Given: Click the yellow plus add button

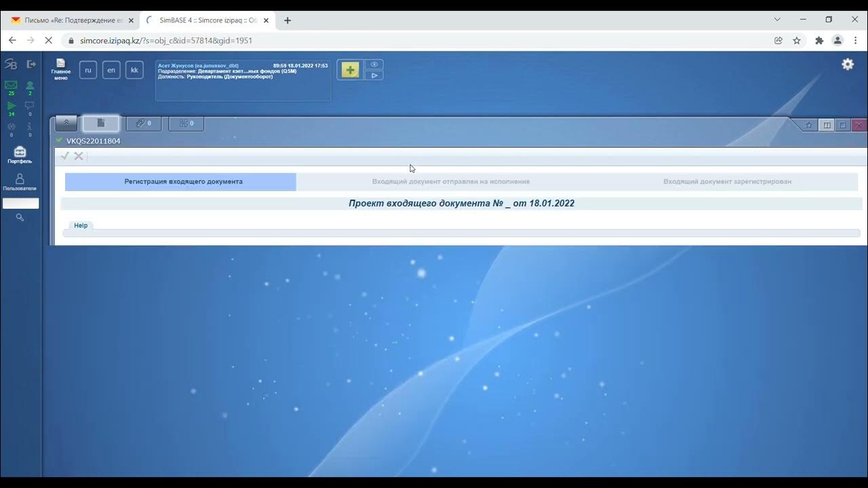Looking at the screenshot, I should tap(350, 70).
